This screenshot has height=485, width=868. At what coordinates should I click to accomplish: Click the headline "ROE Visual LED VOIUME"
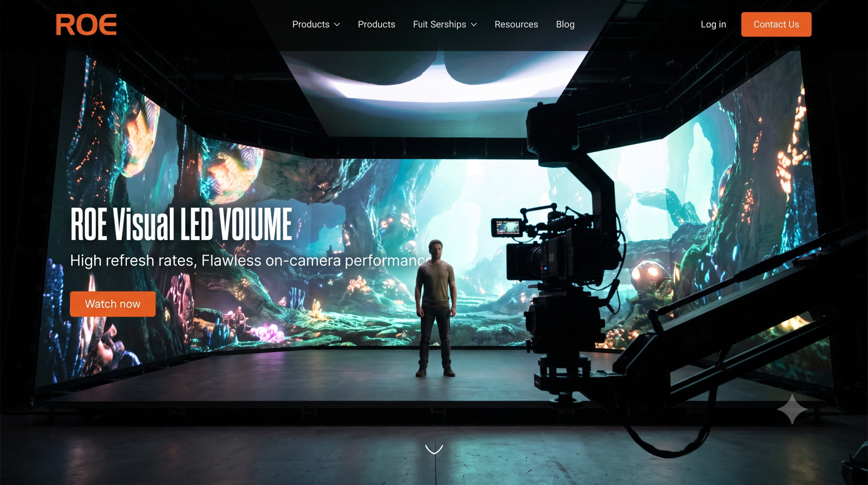[x=181, y=224]
